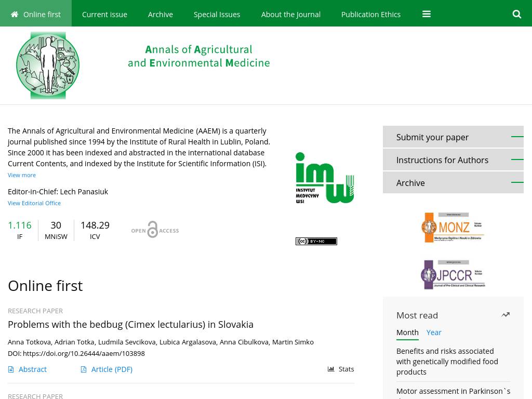This screenshot has width=532, height=399.
Task: Click the Stats bar chart icon
Action: click(x=331, y=369)
